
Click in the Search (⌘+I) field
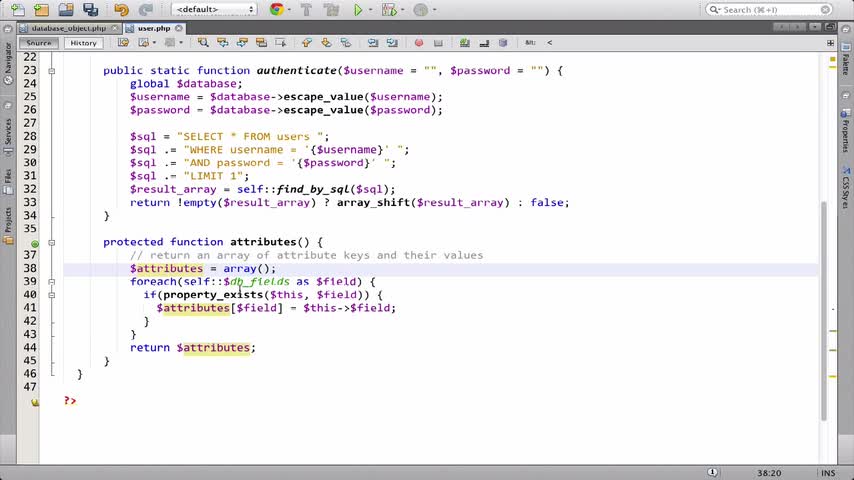pyautogui.click(x=768, y=9)
